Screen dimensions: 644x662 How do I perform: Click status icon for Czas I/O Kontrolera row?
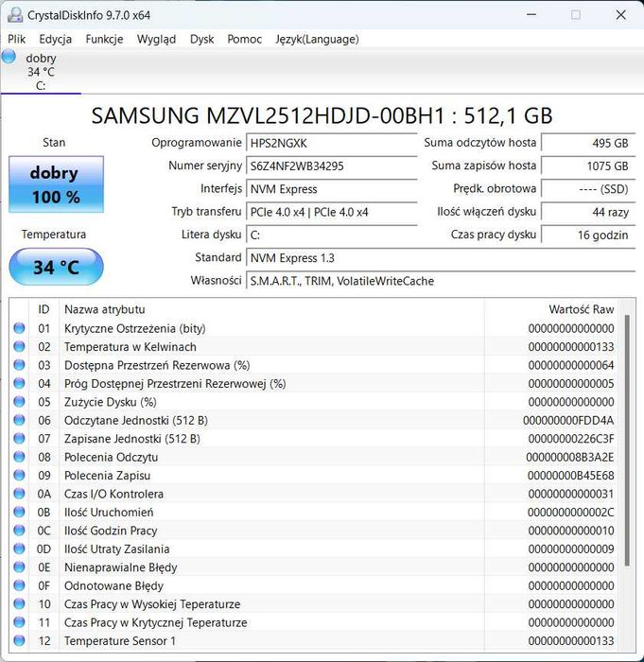coord(19,494)
